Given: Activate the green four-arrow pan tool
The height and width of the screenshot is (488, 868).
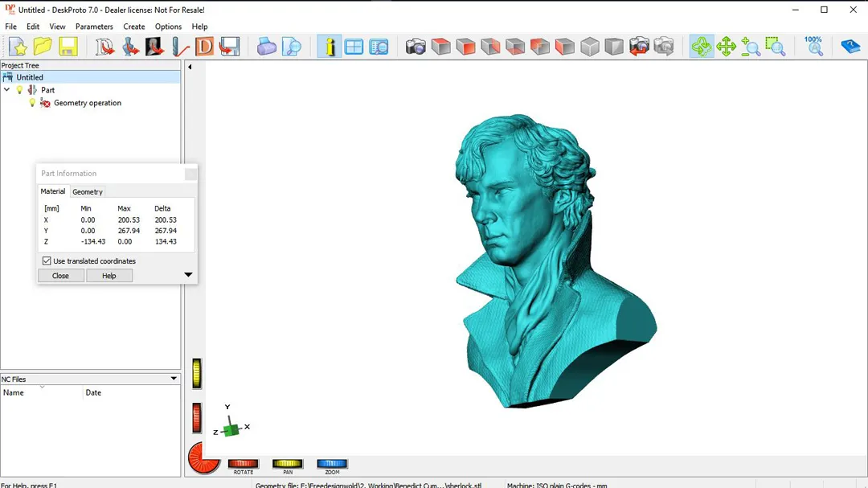Looking at the screenshot, I should click(726, 47).
